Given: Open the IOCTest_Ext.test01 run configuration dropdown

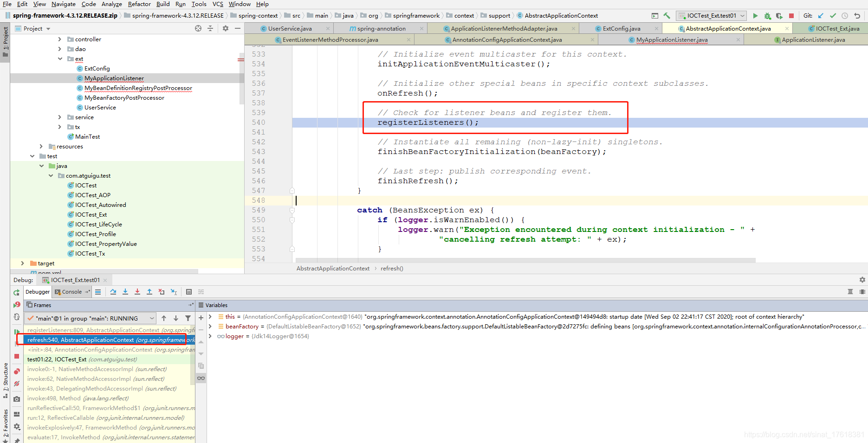Looking at the screenshot, I should point(711,16).
